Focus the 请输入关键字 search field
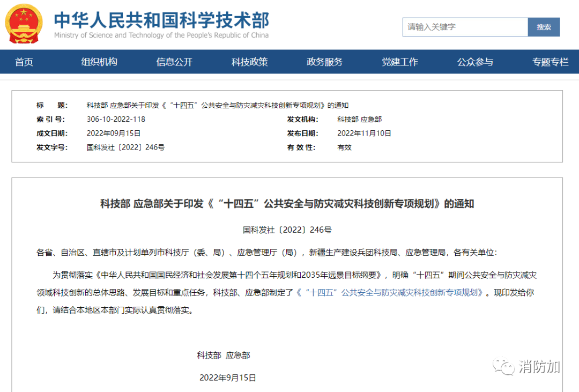This screenshot has width=579, height=392. click(x=465, y=27)
